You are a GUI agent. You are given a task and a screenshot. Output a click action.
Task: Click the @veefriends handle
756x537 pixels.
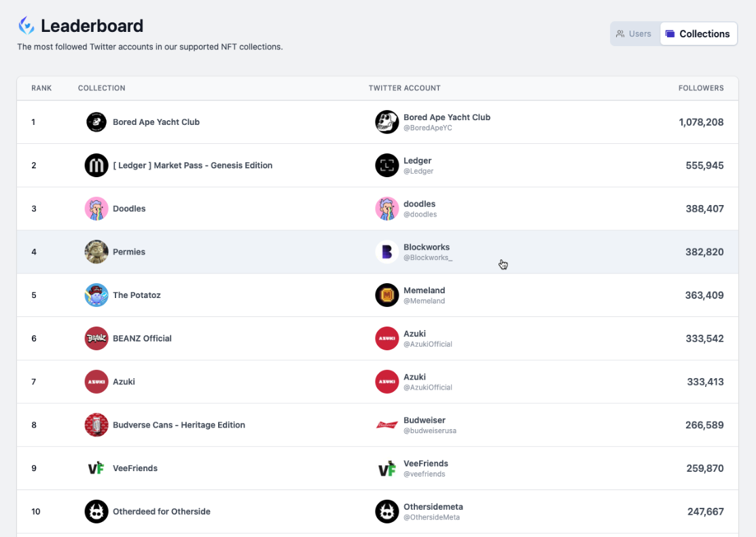pos(425,474)
